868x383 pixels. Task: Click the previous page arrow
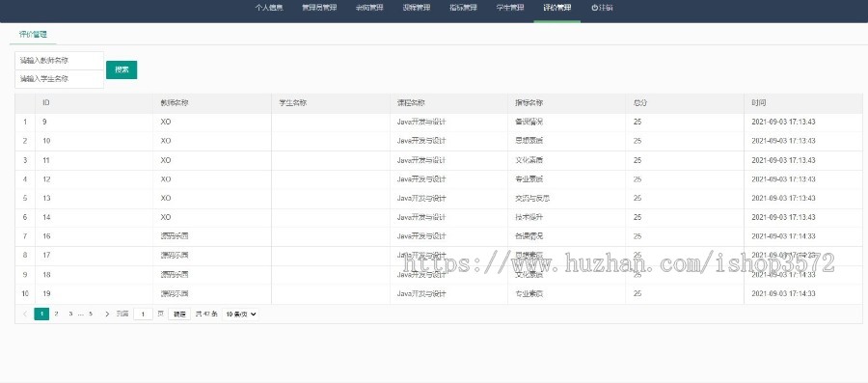(x=25, y=314)
